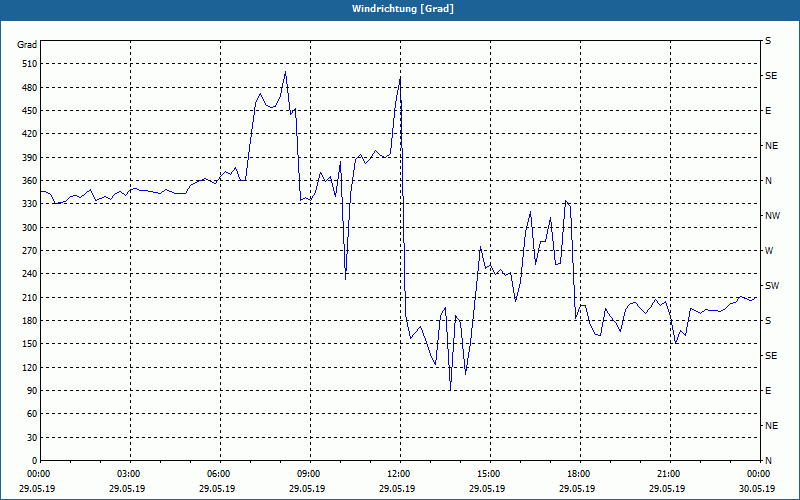Select the 240 y-axis value
The width and height of the screenshot is (800, 500).
(30, 274)
